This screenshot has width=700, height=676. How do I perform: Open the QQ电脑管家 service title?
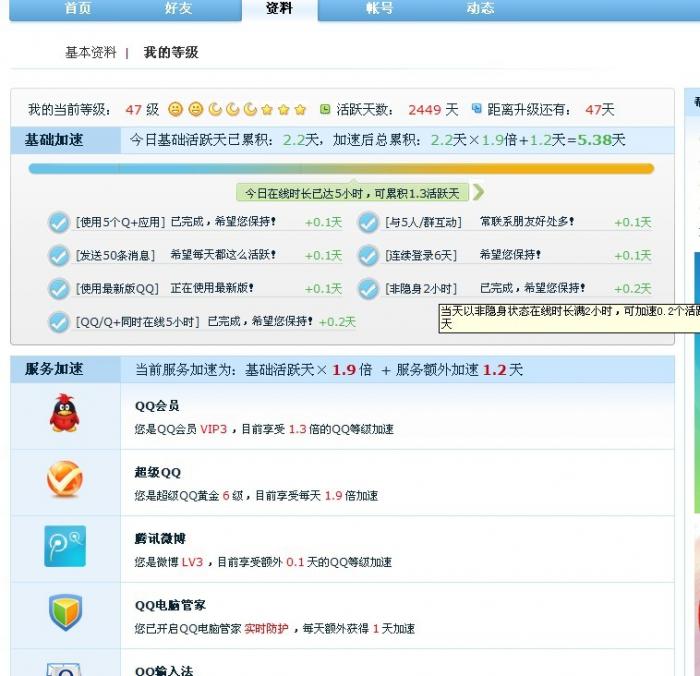pyautogui.click(x=170, y=605)
